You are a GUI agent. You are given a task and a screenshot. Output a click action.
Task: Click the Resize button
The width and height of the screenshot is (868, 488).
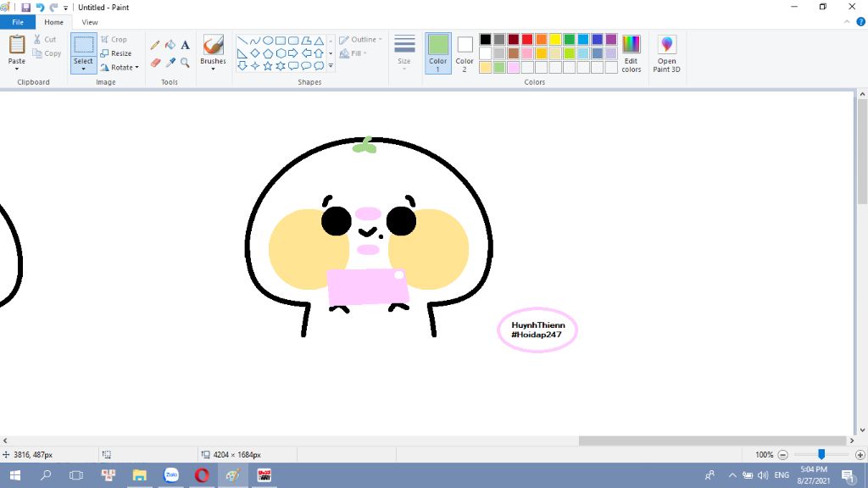point(116,53)
